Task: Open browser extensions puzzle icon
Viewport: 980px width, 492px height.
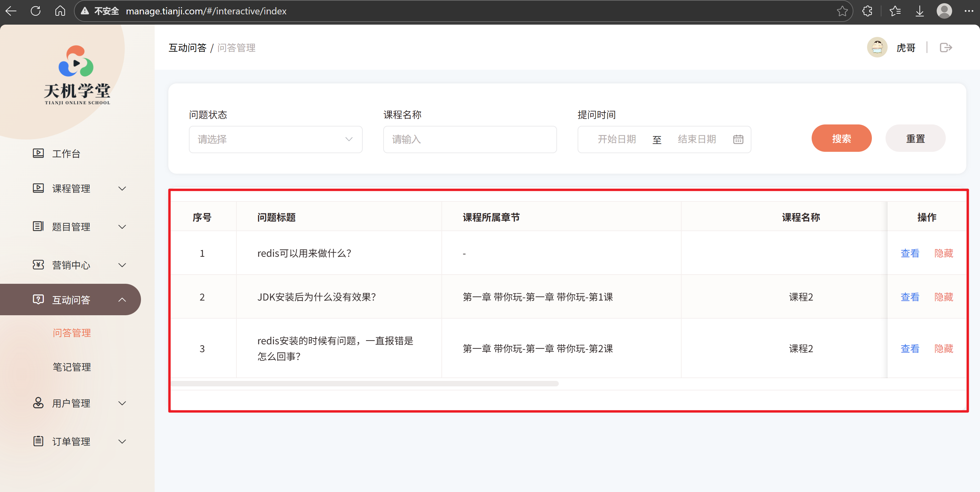Action: pos(867,11)
